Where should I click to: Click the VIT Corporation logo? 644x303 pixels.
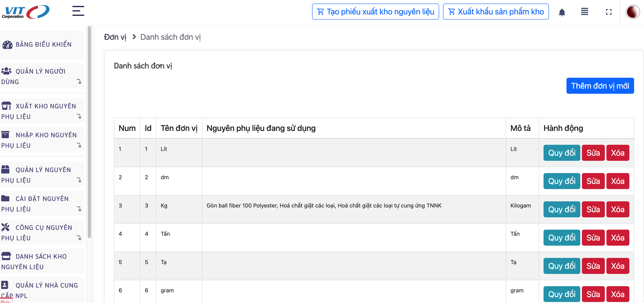[26, 12]
